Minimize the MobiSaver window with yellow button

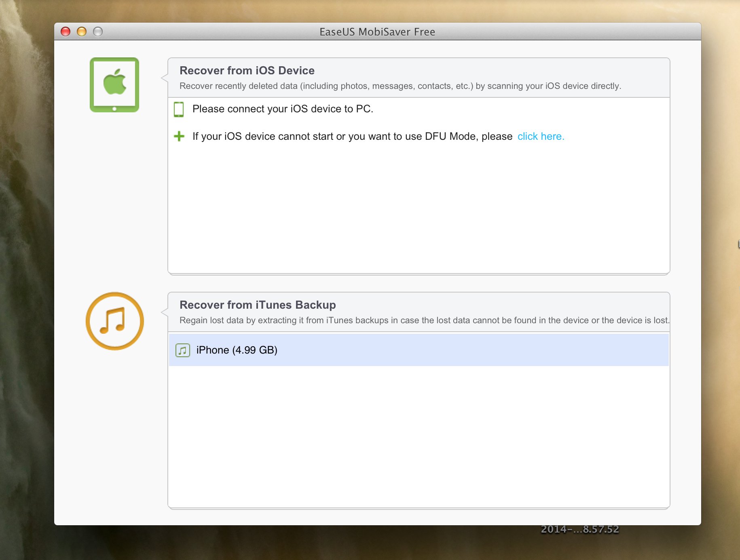click(82, 32)
